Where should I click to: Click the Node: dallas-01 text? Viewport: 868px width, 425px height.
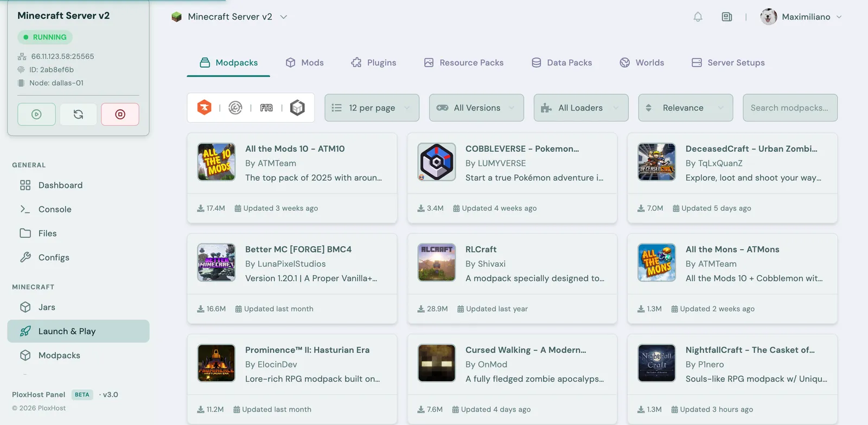click(x=56, y=83)
